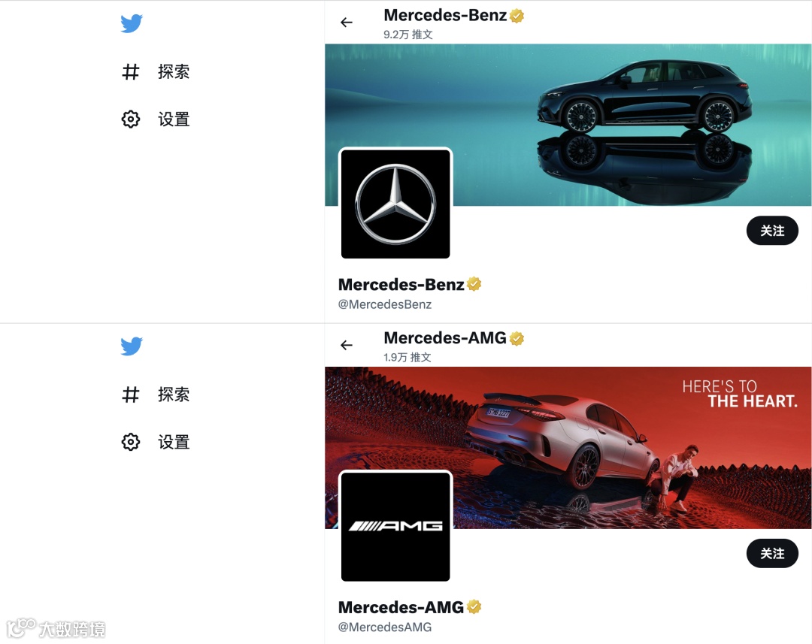812x644 pixels.
Task: Click the settings gear in lower sidebar
Action: [x=131, y=442]
